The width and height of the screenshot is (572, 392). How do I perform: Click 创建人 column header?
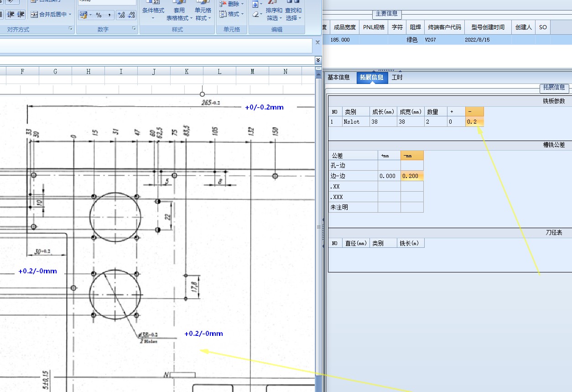point(523,27)
